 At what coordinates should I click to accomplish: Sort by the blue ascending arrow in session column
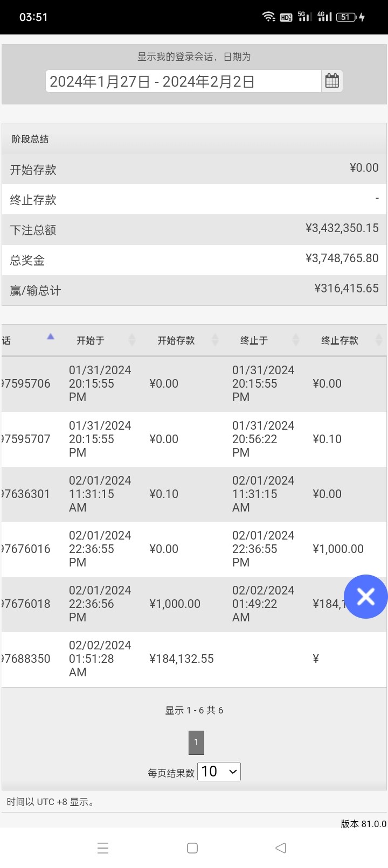click(x=50, y=337)
